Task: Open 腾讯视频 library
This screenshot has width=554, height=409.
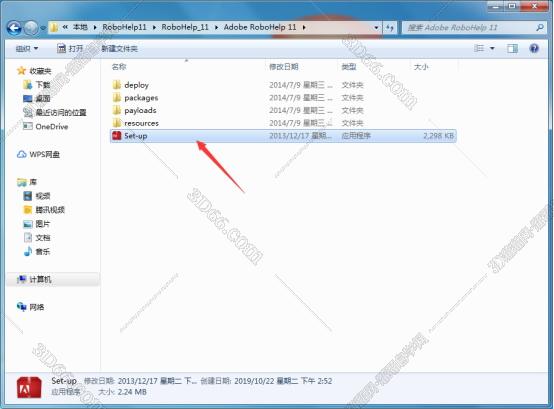Action: click(x=50, y=210)
